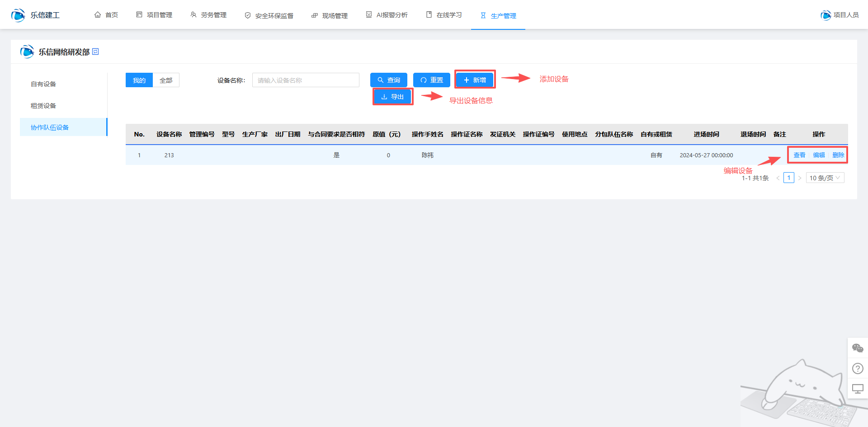Image resolution: width=868 pixels, height=427 pixels.
Task: Click 编辑 link for device 213
Action: 819,155
